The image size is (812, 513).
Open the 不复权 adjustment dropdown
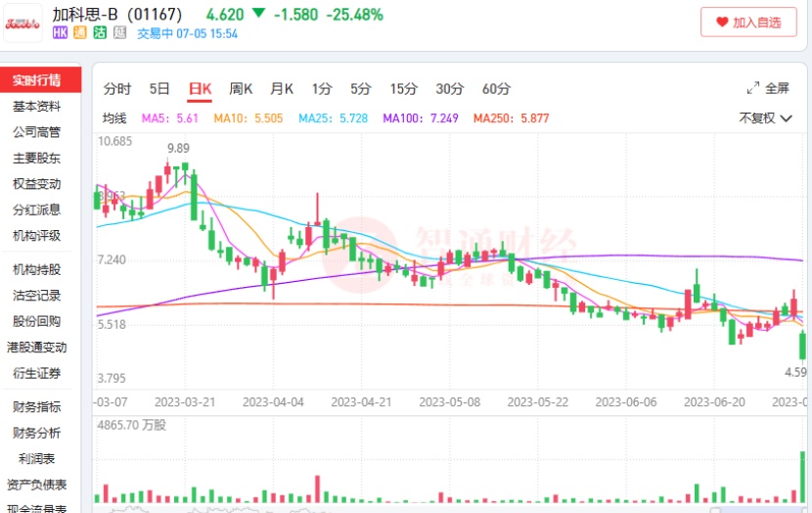[x=765, y=118]
